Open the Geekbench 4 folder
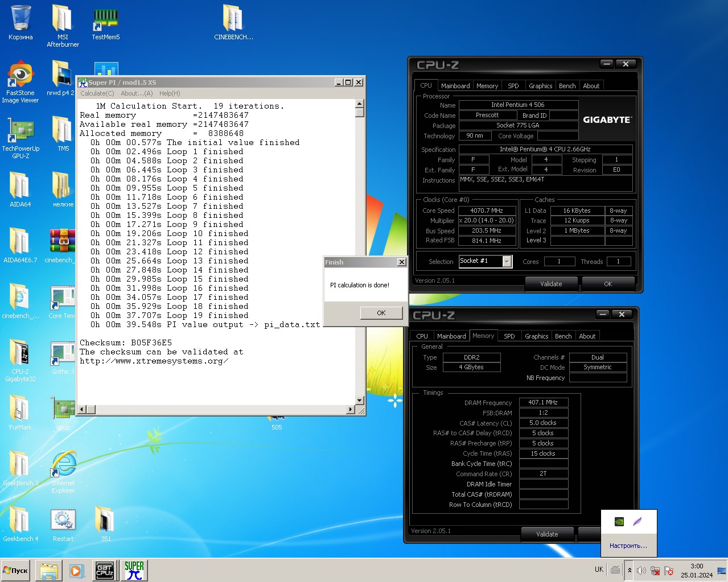Image resolution: width=728 pixels, height=582 pixels. pyautogui.click(x=20, y=524)
